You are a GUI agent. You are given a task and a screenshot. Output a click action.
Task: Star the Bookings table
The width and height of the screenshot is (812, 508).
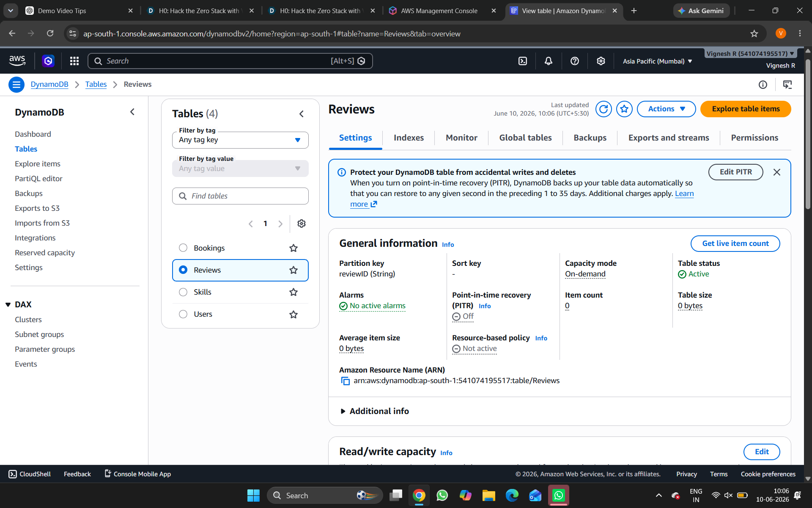click(294, 248)
